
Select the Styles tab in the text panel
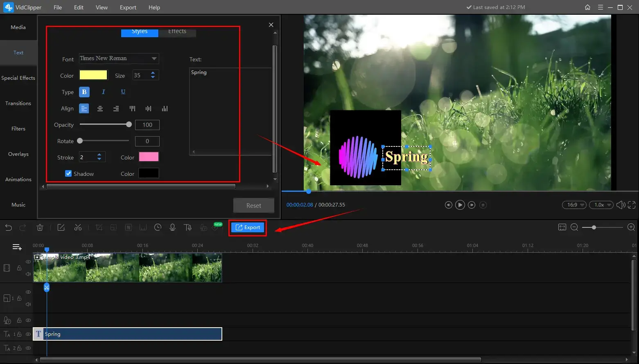click(x=140, y=32)
